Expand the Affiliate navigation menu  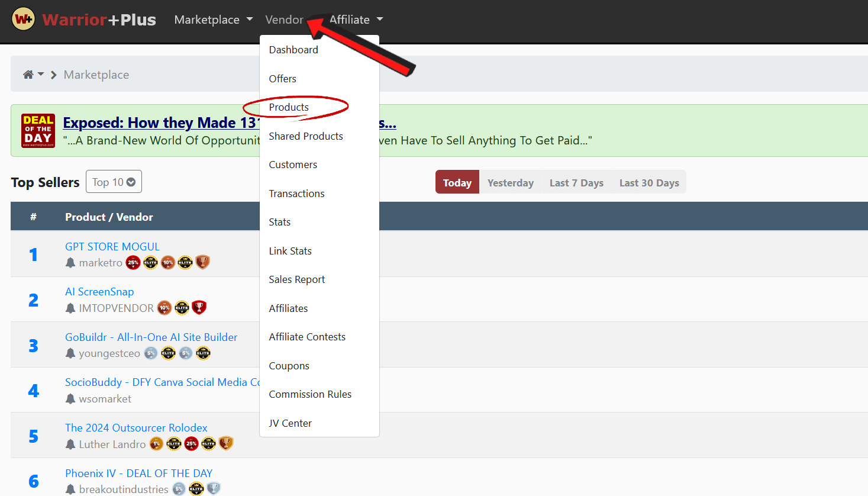click(356, 20)
